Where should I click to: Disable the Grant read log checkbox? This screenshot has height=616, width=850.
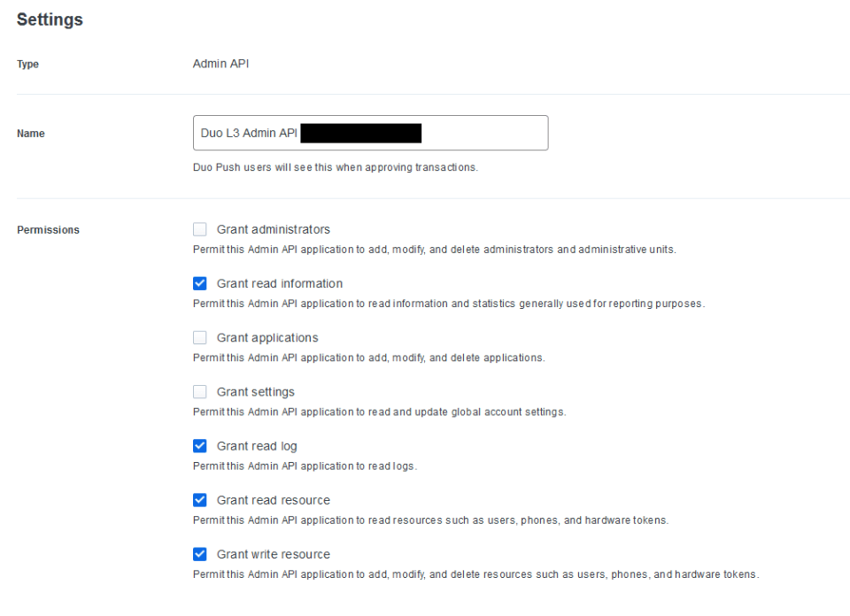click(200, 446)
